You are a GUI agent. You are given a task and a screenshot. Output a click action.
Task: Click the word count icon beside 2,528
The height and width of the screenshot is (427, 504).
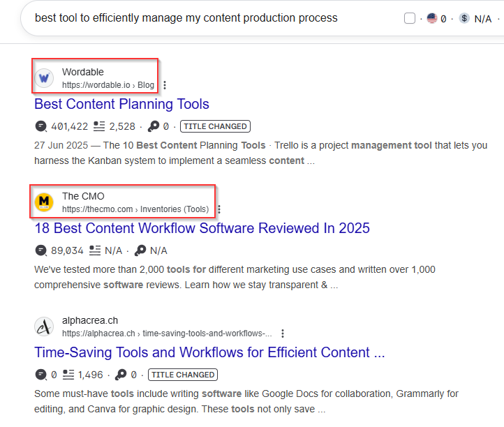tap(99, 126)
